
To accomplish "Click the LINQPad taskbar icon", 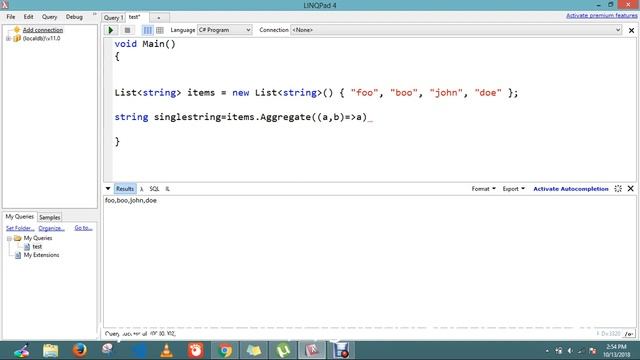I will pyautogui.click(x=312, y=351).
